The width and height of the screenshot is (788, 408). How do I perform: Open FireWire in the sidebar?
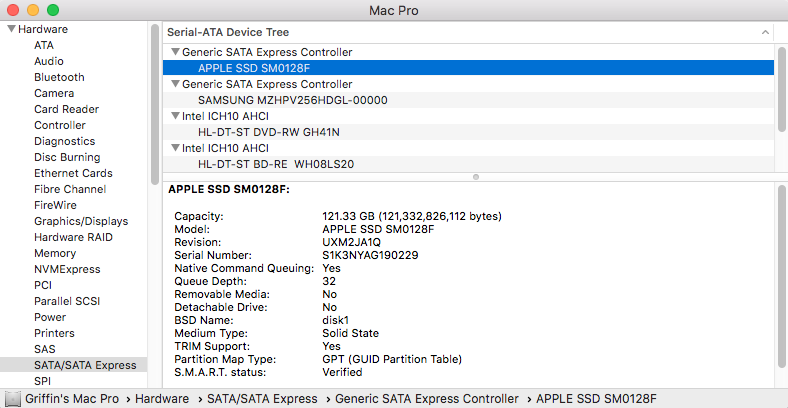pyautogui.click(x=55, y=206)
